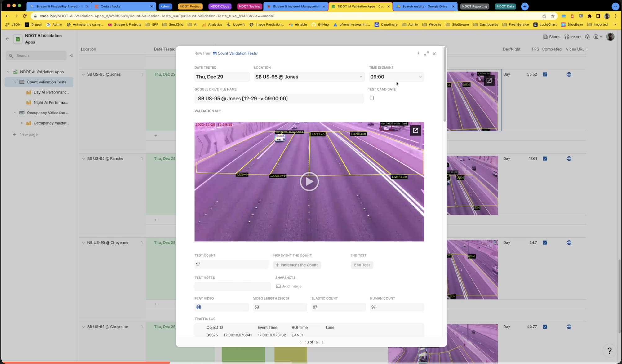
Task: Go to the next row using the arrow
Action: click(322, 342)
